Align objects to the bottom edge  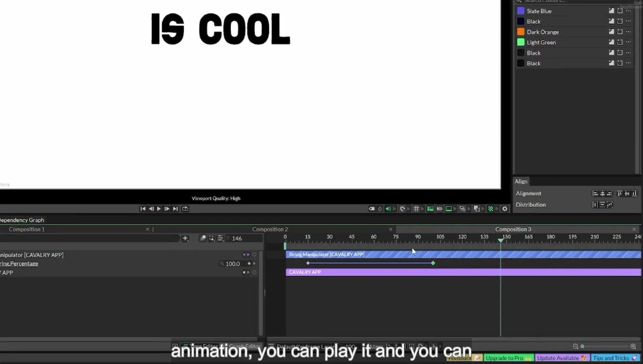coord(634,193)
